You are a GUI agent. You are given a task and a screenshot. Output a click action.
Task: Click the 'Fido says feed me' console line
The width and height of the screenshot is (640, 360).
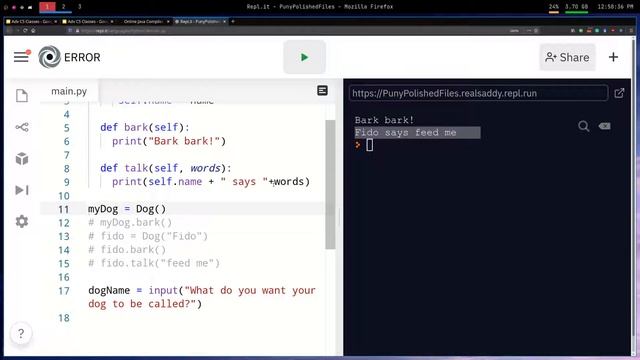pyautogui.click(x=405, y=132)
